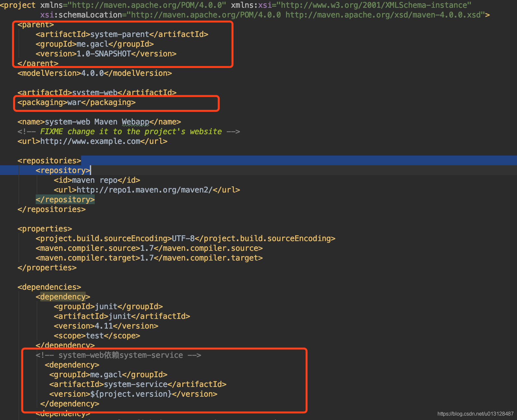The image size is (517, 420).
Task: Click the version 4.11 line
Action: point(106,326)
